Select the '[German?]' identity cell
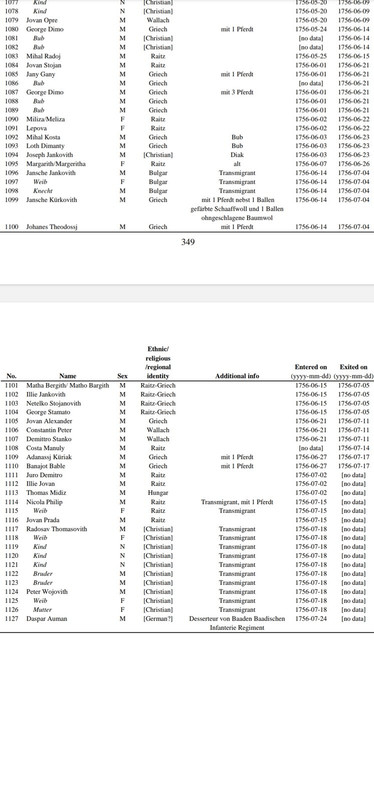 point(158,619)
